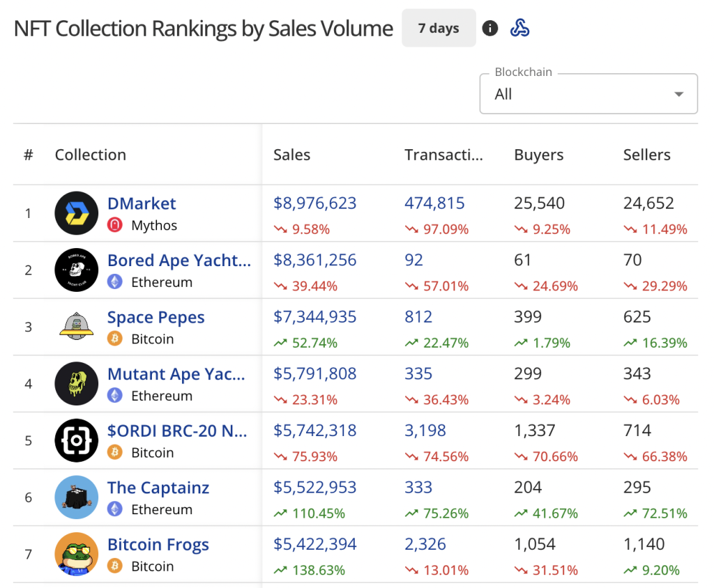Sort by the Sales column header
This screenshot has height=588, width=714.
291,155
